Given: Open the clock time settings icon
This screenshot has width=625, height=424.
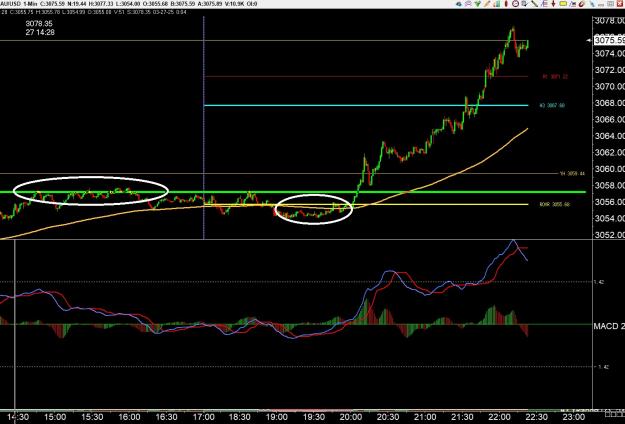Looking at the screenshot, I should click(515, 4).
